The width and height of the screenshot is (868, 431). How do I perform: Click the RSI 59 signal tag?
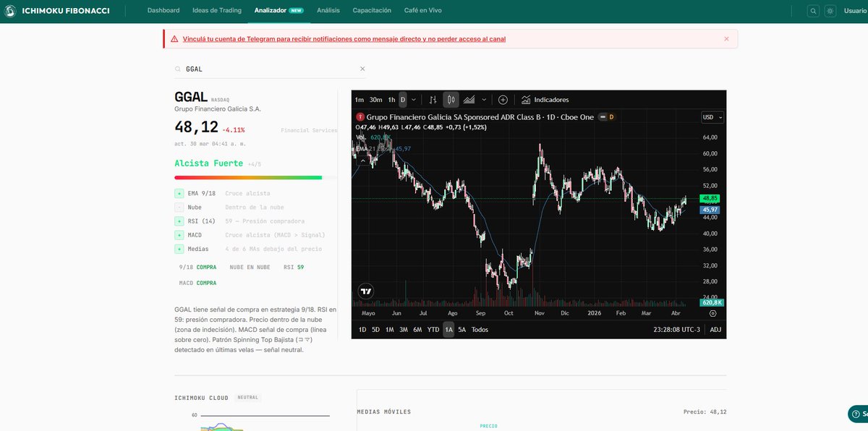click(x=293, y=267)
